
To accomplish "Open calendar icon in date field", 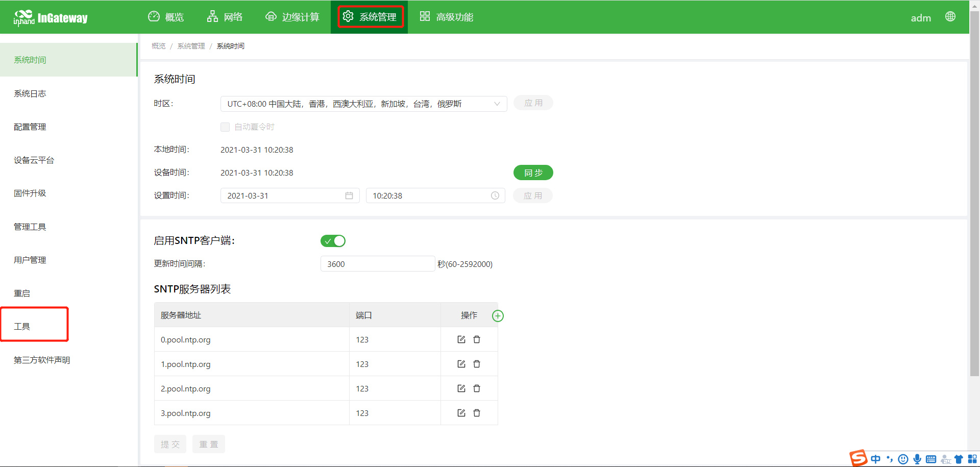I will point(349,195).
